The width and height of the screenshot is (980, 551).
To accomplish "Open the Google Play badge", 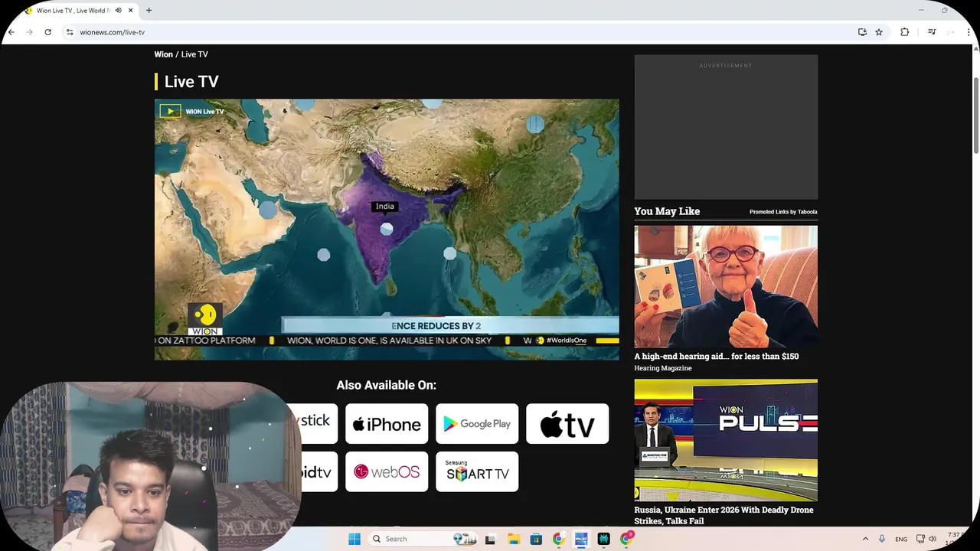I will (x=477, y=424).
